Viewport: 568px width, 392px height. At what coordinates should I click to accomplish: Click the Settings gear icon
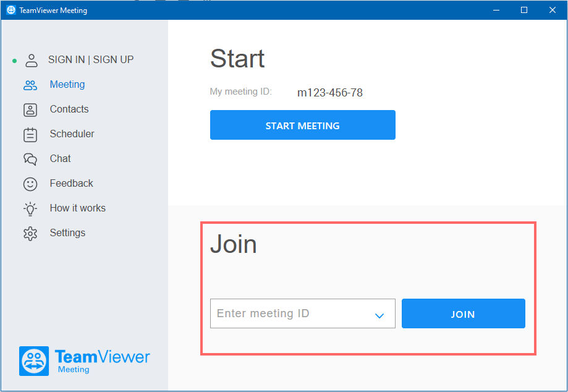pyautogui.click(x=30, y=234)
